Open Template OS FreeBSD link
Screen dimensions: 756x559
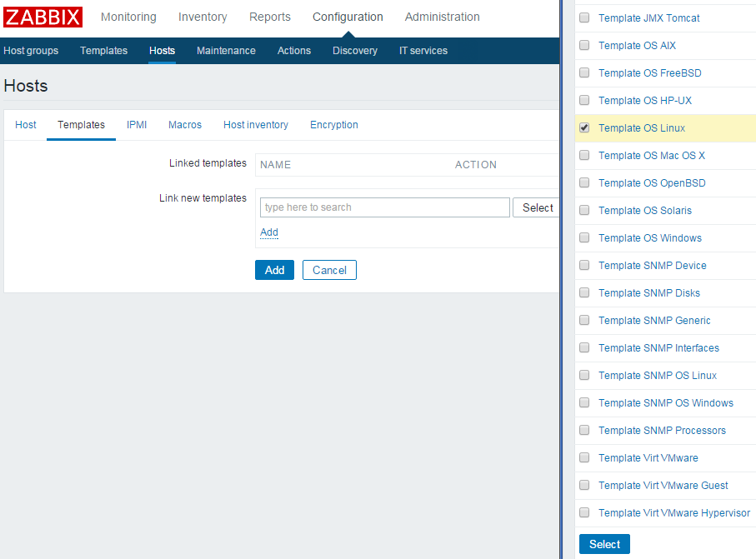[x=650, y=73]
